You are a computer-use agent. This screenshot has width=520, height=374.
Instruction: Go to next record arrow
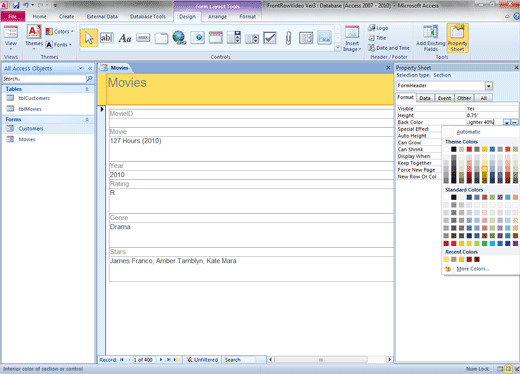tap(161, 360)
